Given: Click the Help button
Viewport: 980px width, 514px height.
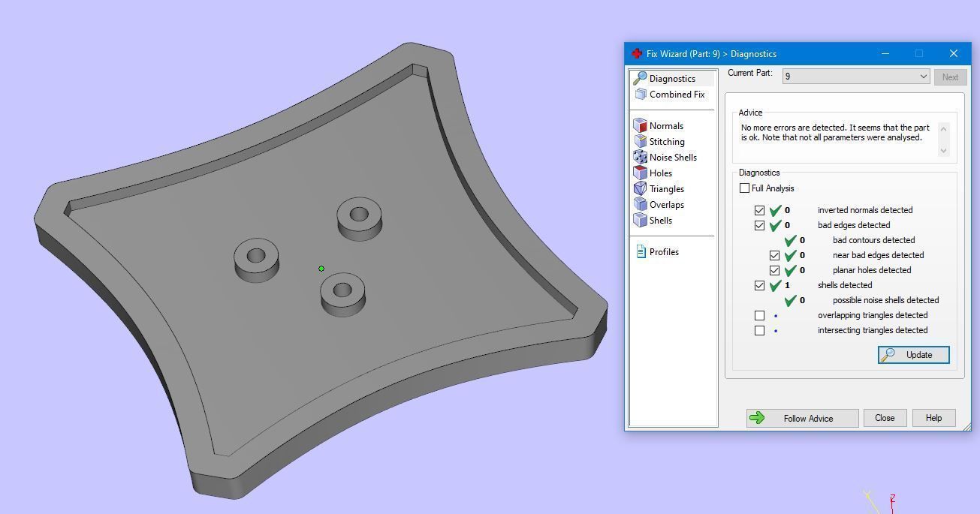Looking at the screenshot, I should pyautogui.click(x=933, y=418).
